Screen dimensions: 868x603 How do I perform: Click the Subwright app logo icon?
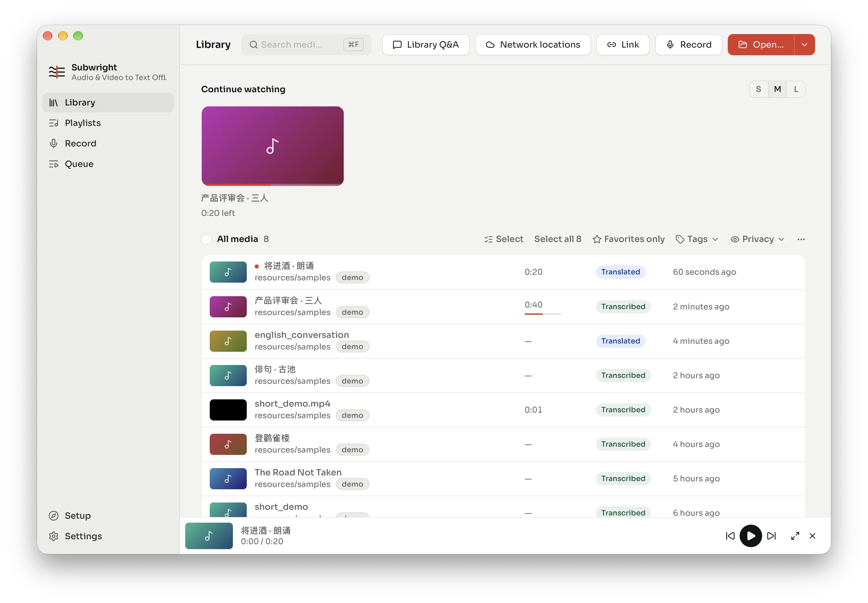pos(57,72)
